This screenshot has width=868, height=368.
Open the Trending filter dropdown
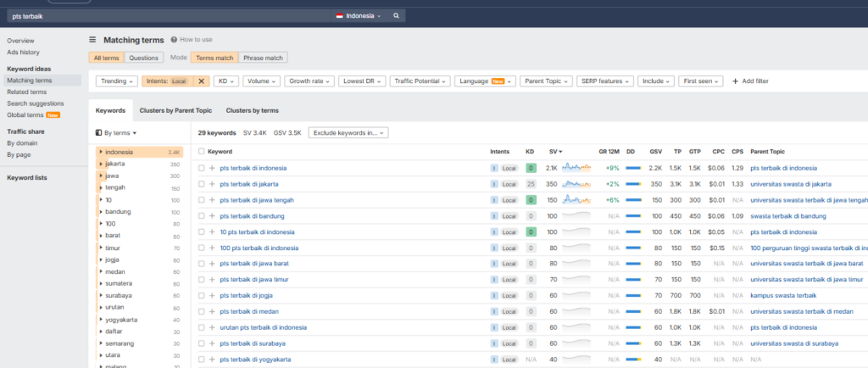point(117,81)
